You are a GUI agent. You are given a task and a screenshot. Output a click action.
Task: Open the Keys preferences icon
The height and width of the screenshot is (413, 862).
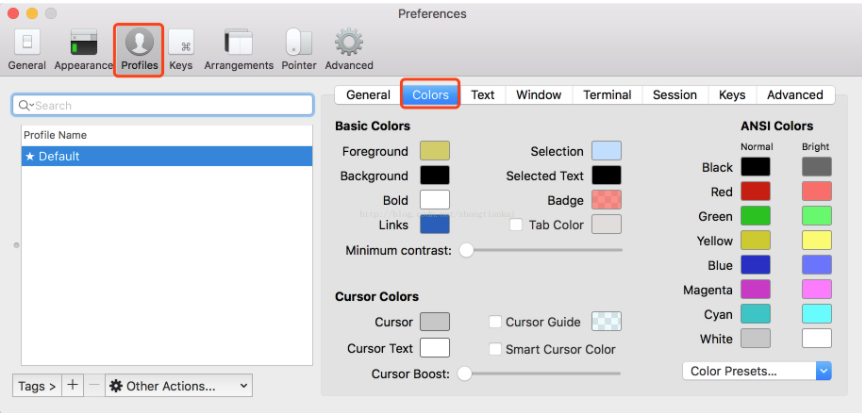[181, 44]
